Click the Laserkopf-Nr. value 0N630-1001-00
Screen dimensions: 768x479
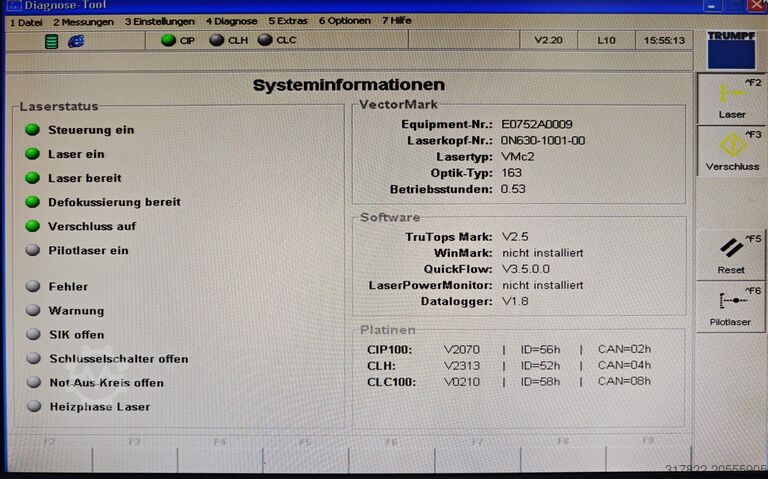coord(543,141)
